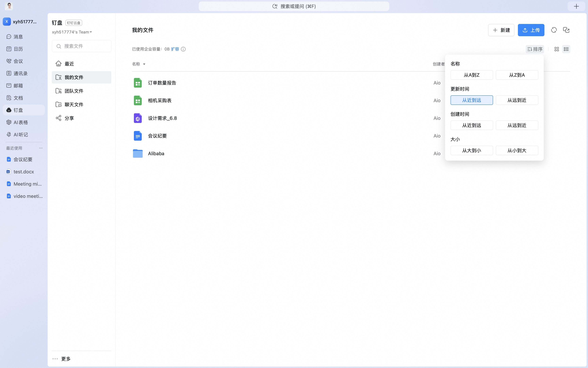
Task: Select update time 从远到近 sort option
Action: [517, 100]
